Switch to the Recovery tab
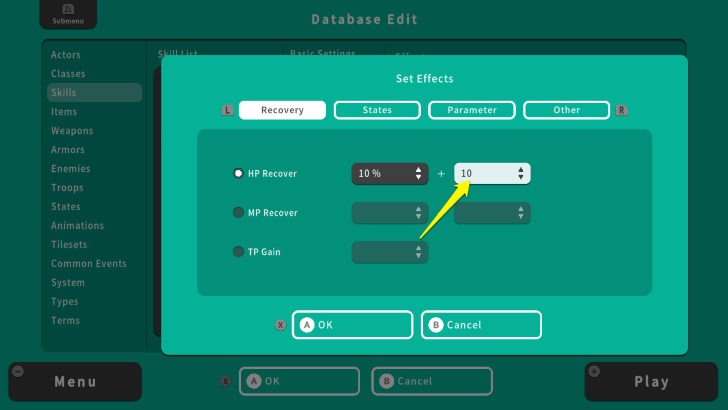This screenshot has height=410, width=728. (282, 110)
